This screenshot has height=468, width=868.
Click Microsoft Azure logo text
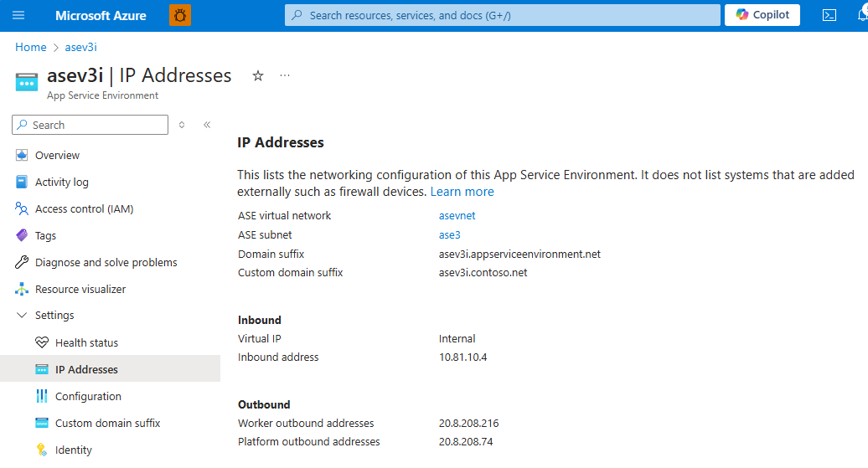click(101, 16)
